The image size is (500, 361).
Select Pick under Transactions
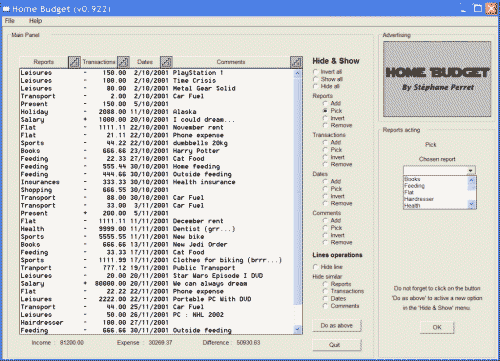(325, 150)
